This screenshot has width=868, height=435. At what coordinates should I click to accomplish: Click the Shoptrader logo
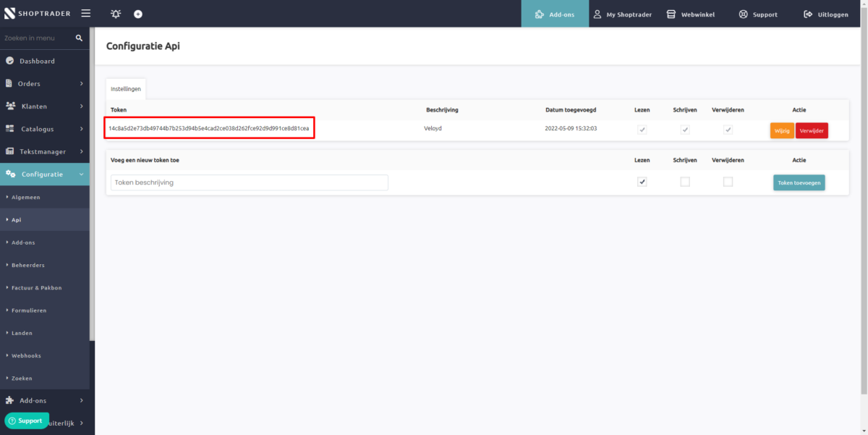click(x=36, y=14)
